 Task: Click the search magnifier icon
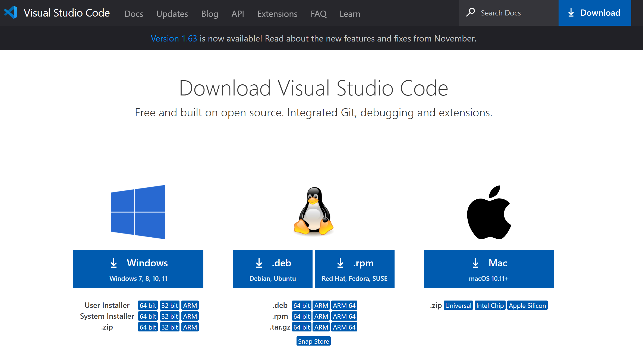pos(470,12)
